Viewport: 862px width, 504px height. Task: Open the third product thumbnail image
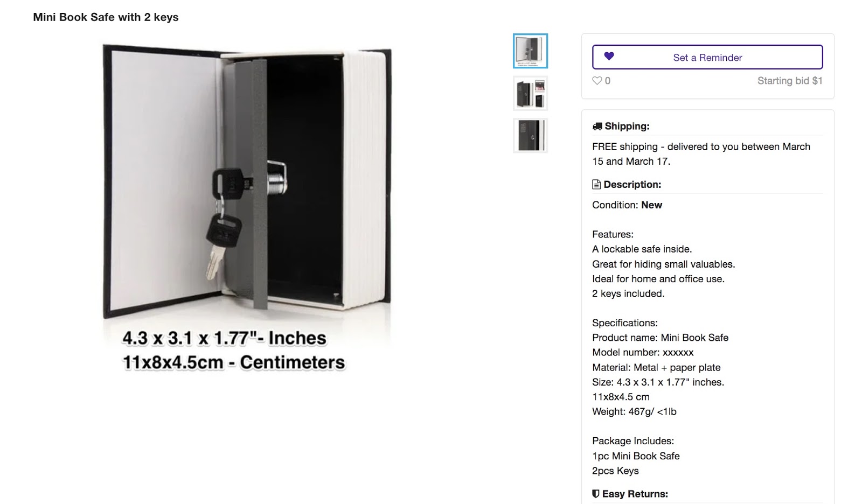(530, 135)
